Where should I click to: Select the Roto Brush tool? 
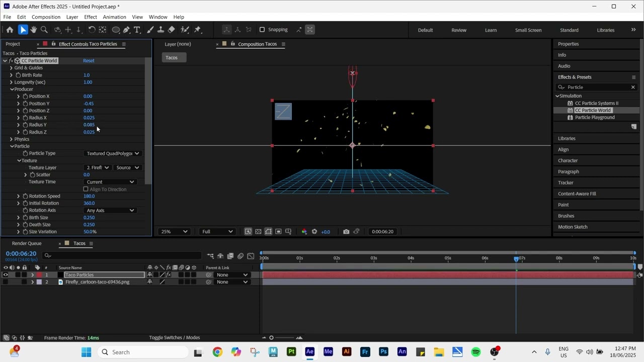185,30
